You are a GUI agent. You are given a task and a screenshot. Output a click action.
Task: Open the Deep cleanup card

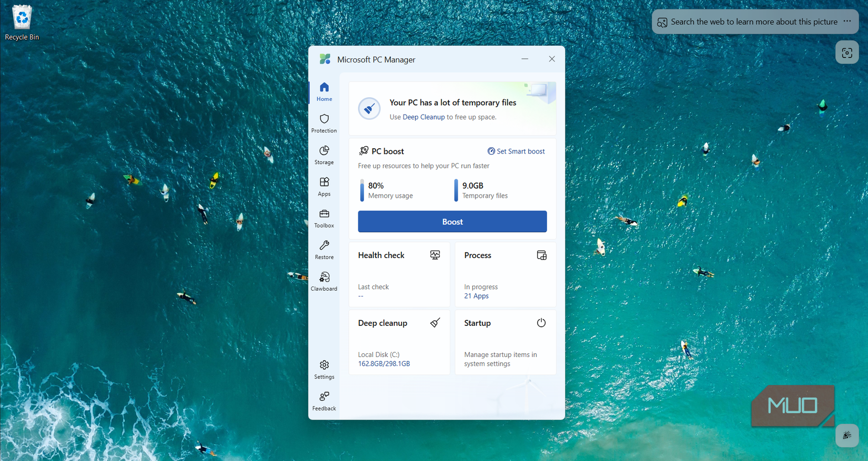(399, 342)
